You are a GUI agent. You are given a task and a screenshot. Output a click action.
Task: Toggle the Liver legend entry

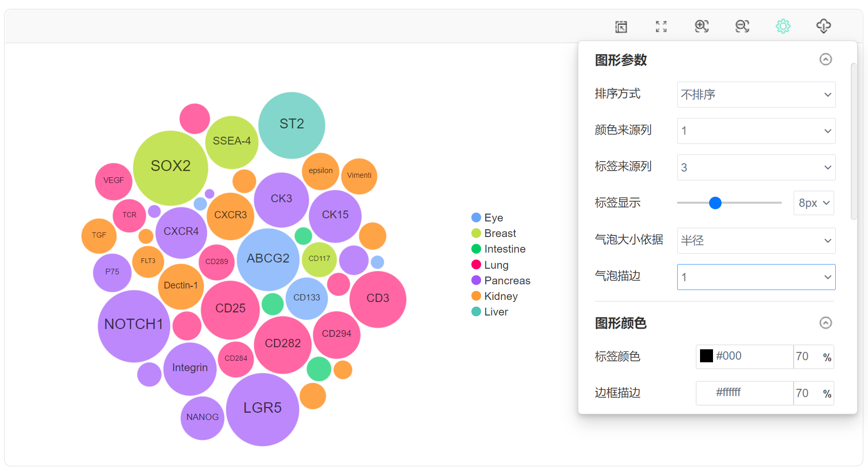pos(489,312)
